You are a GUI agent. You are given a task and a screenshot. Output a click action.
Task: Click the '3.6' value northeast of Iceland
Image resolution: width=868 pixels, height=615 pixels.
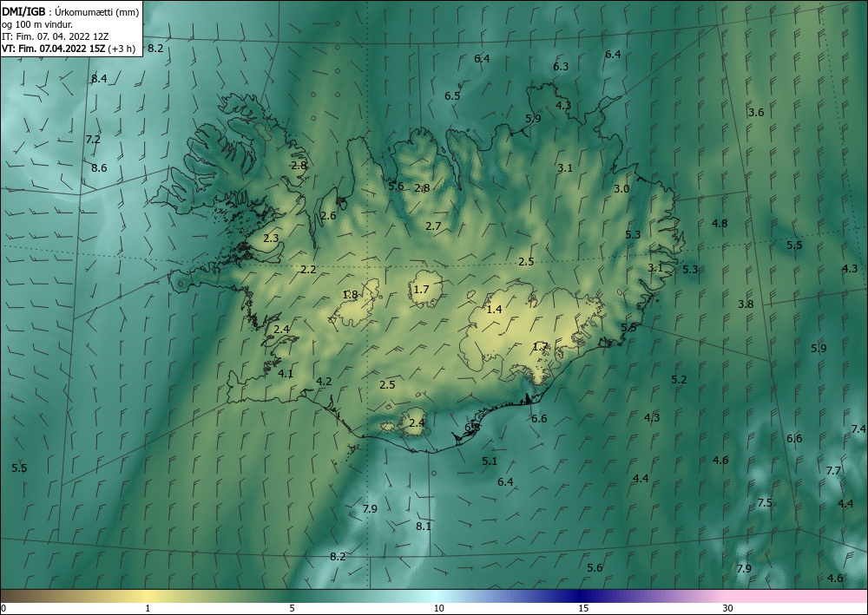pyautogui.click(x=756, y=112)
